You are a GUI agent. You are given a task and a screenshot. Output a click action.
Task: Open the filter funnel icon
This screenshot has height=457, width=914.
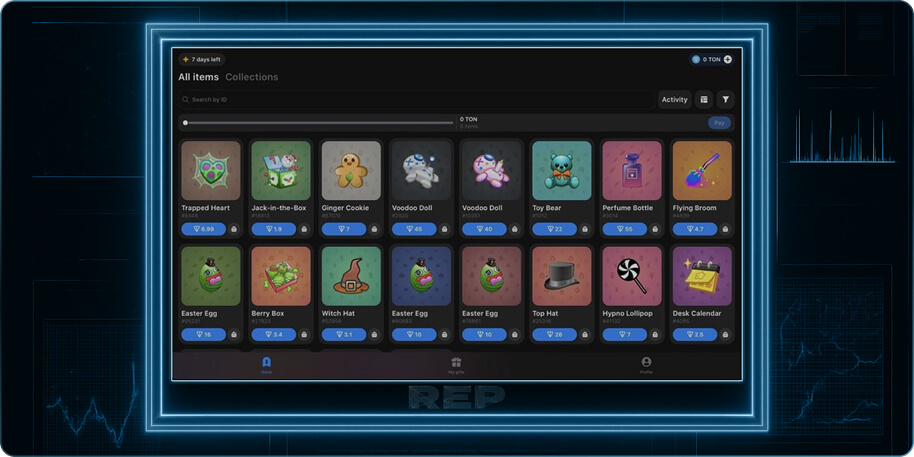click(725, 100)
